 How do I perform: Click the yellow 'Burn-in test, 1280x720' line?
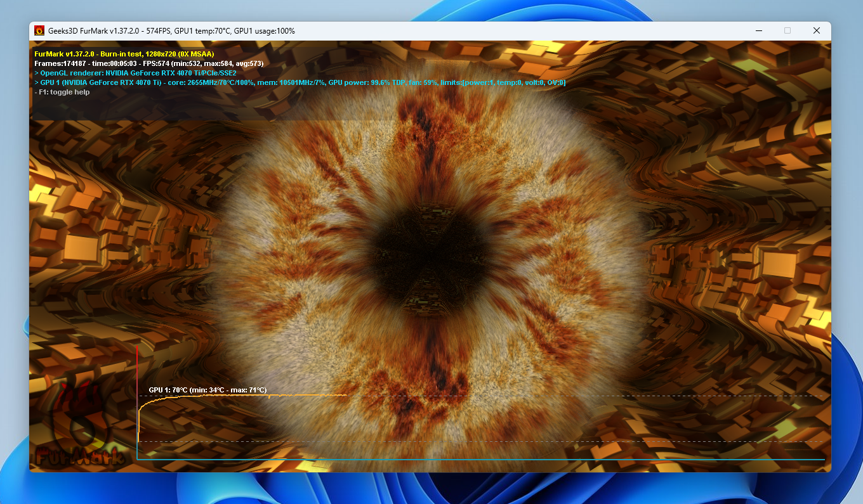(x=124, y=54)
